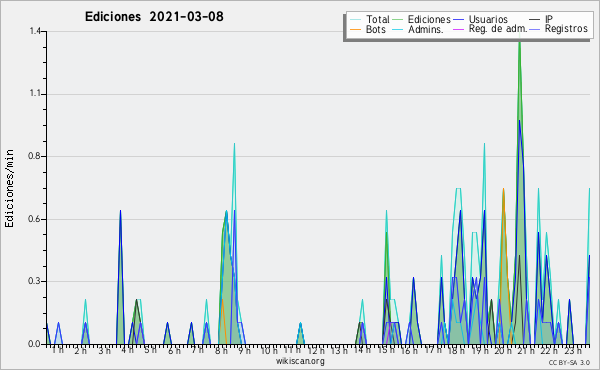Click the '1 h' x-axis label
Image resolution: width=600 pixels, height=370 pixels.
58,350
